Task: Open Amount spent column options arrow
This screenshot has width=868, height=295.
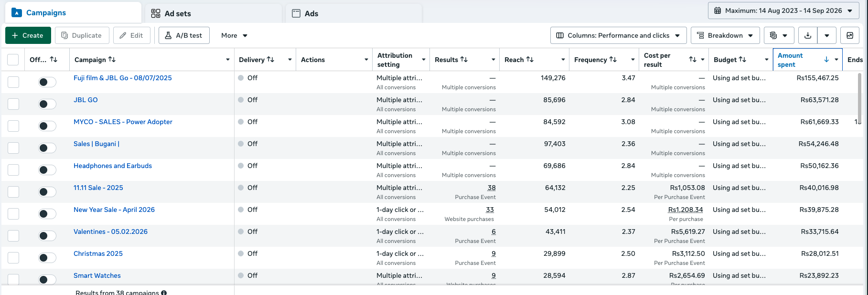Action: click(836, 60)
